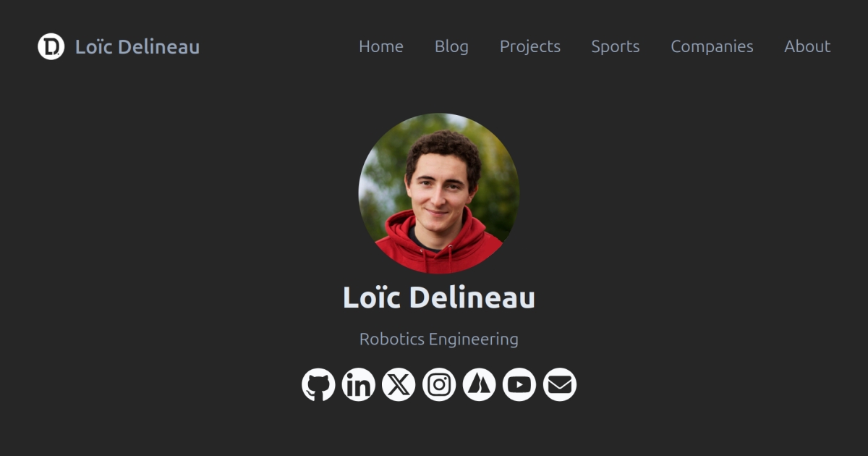Viewport: 868px width, 456px height.
Task: Click the circular profile photo
Action: pyautogui.click(x=439, y=193)
